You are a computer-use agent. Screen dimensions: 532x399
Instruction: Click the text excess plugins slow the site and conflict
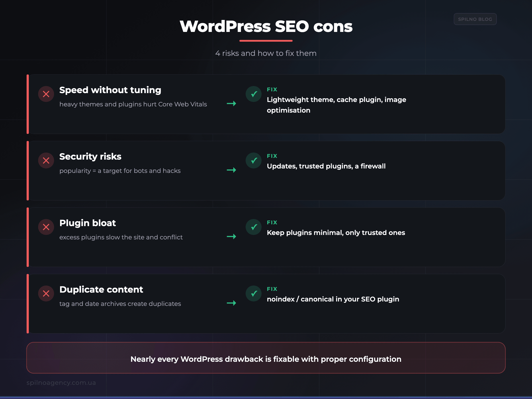pyautogui.click(x=121, y=237)
